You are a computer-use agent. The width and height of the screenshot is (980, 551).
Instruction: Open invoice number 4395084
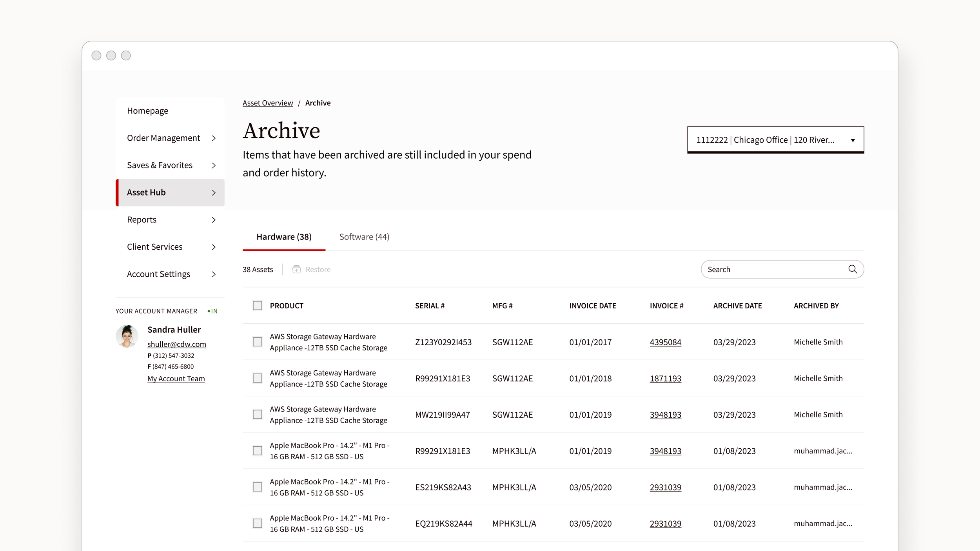tap(665, 342)
